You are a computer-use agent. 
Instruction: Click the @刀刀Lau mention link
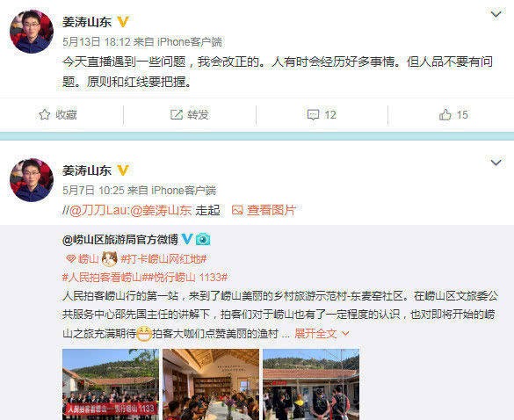[x=96, y=210]
